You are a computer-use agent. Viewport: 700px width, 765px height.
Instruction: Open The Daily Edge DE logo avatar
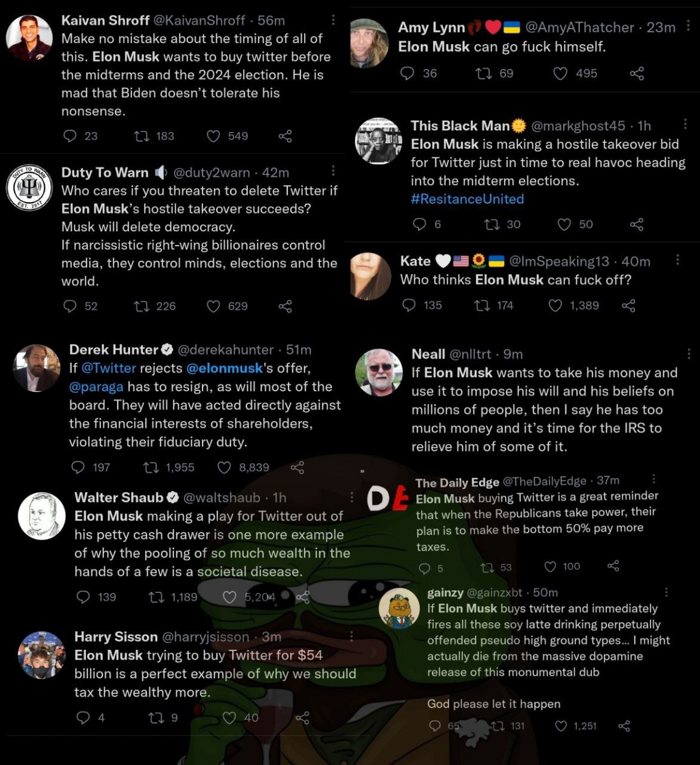[387, 499]
